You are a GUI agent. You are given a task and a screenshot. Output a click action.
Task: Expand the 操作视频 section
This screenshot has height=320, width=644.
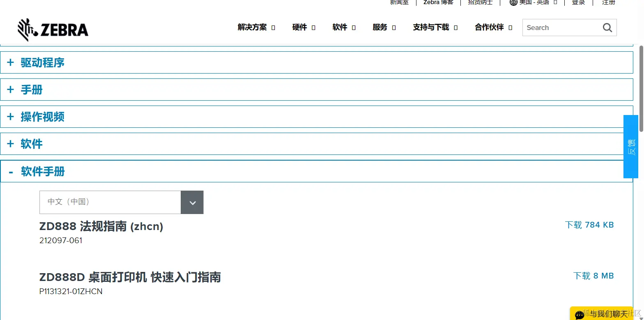point(316,117)
